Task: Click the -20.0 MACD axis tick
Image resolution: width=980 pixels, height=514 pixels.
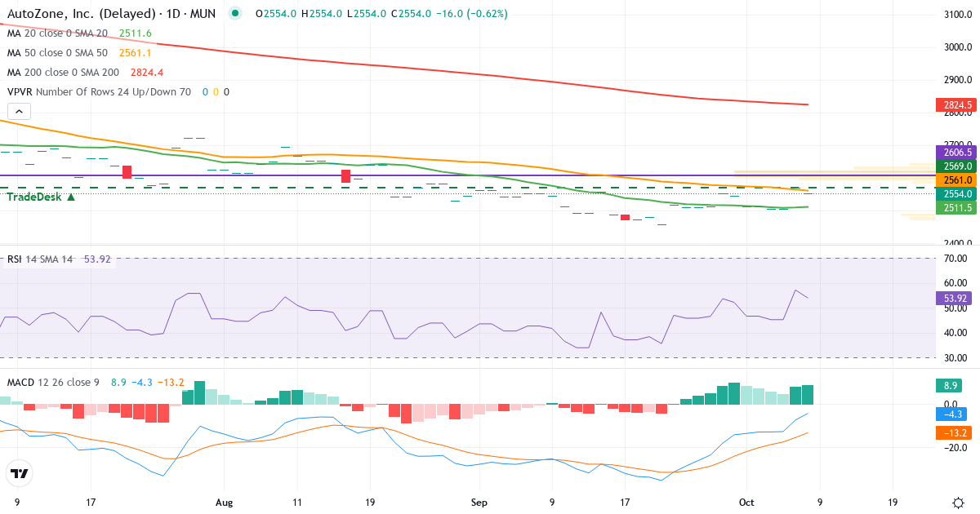Action: [956, 447]
